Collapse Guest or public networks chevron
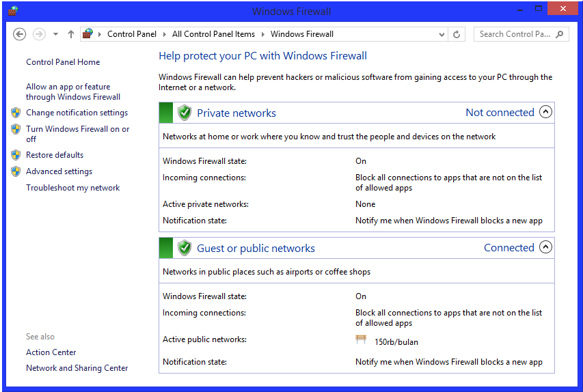 pos(545,247)
